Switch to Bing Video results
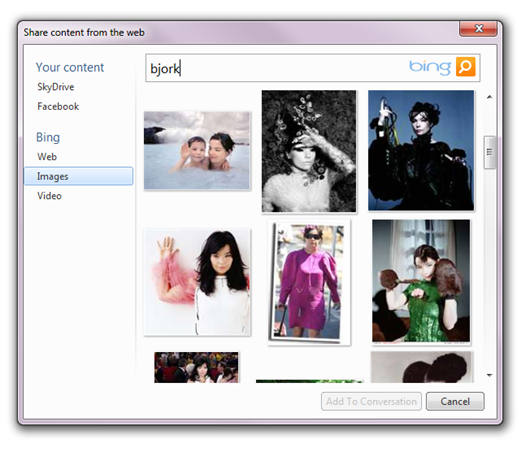Screen dimensions: 530x461 49,196
